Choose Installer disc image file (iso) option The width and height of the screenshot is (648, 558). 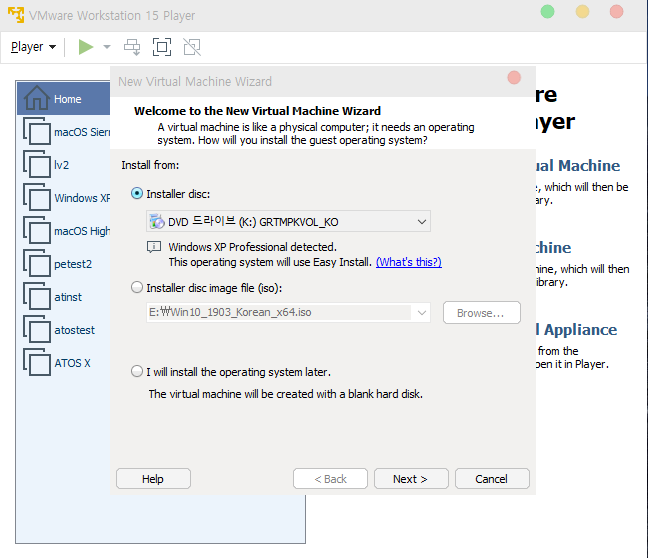[137, 287]
